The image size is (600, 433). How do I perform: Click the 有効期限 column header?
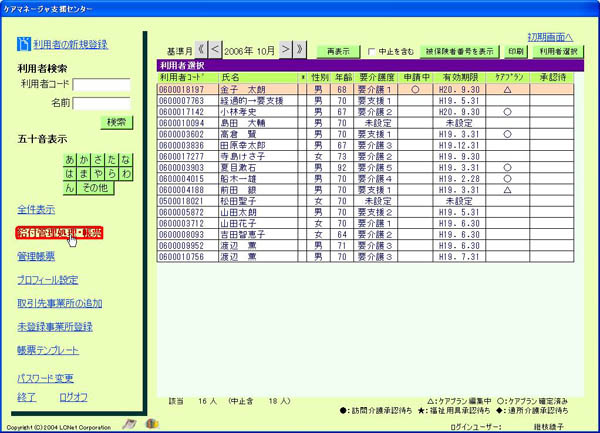pos(460,78)
